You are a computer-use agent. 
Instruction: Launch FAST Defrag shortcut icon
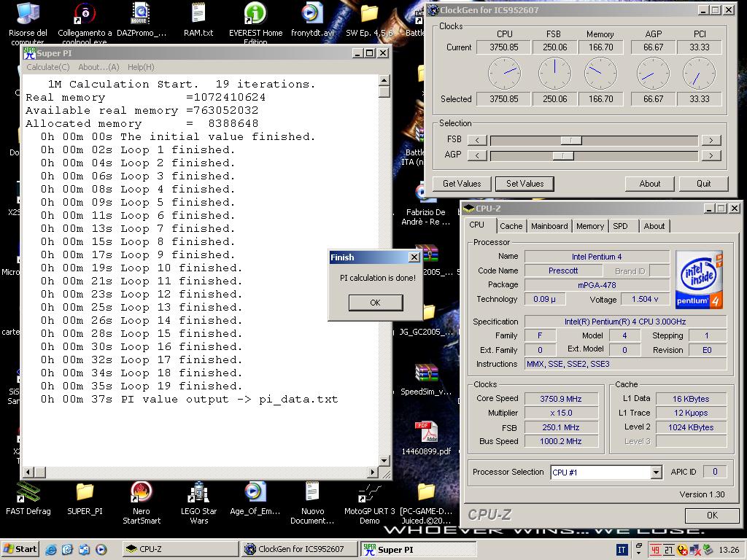pos(28,493)
